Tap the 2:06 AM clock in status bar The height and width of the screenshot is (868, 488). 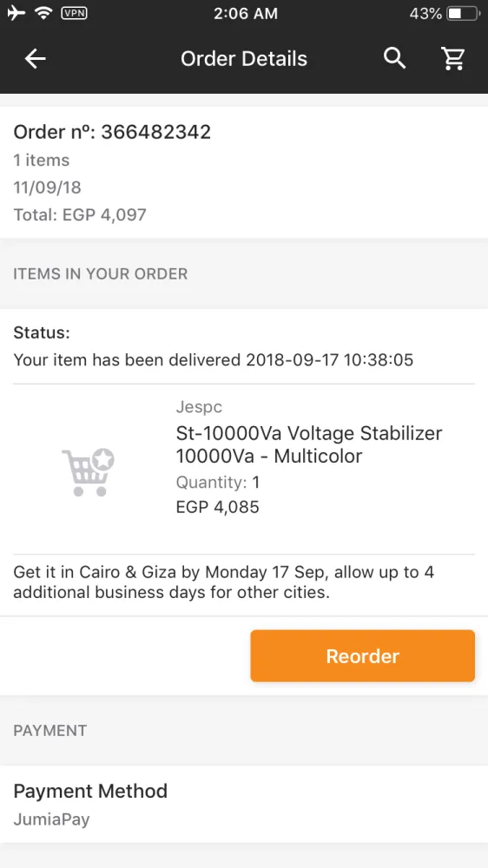pyautogui.click(x=246, y=13)
